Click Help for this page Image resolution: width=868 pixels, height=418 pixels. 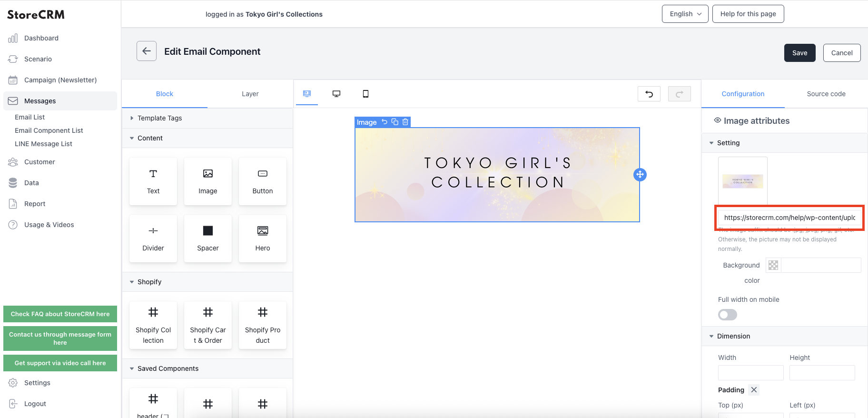[x=748, y=14]
